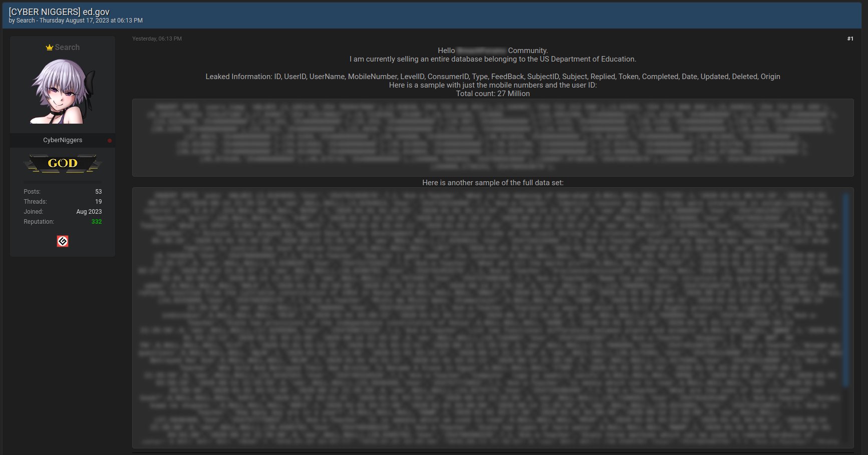Click the 'by Search' author byline in header
Image resolution: width=868 pixels, height=455 pixels.
(x=22, y=21)
